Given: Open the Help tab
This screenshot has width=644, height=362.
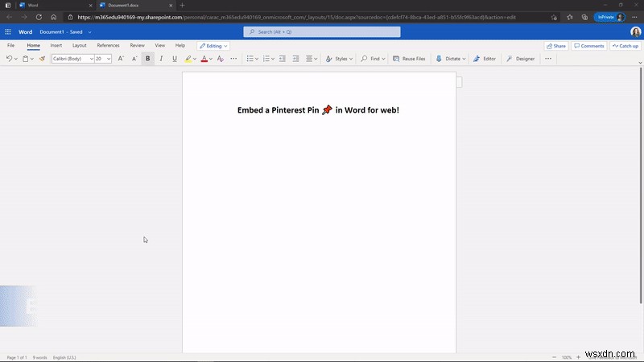Looking at the screenshot, I should pos(180,46).
